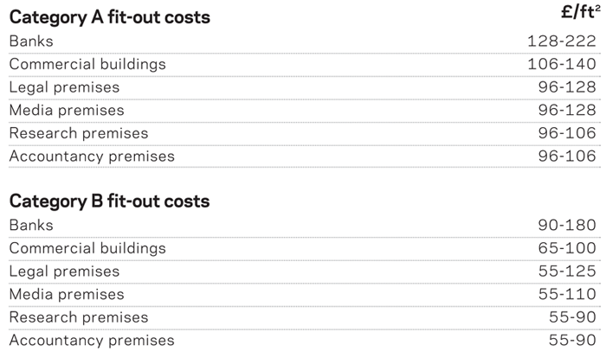Click the 90-180 cost value
This screenshot has width=606, height=364.
[x=566, y=225]
